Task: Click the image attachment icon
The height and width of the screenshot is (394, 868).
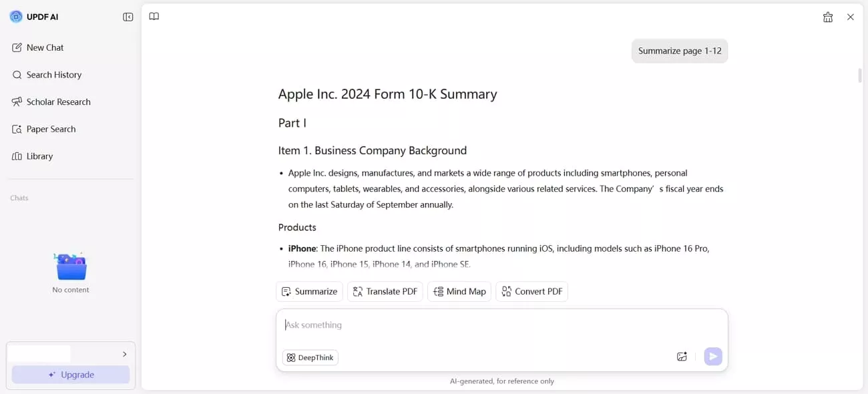Action: coord(682,357)
